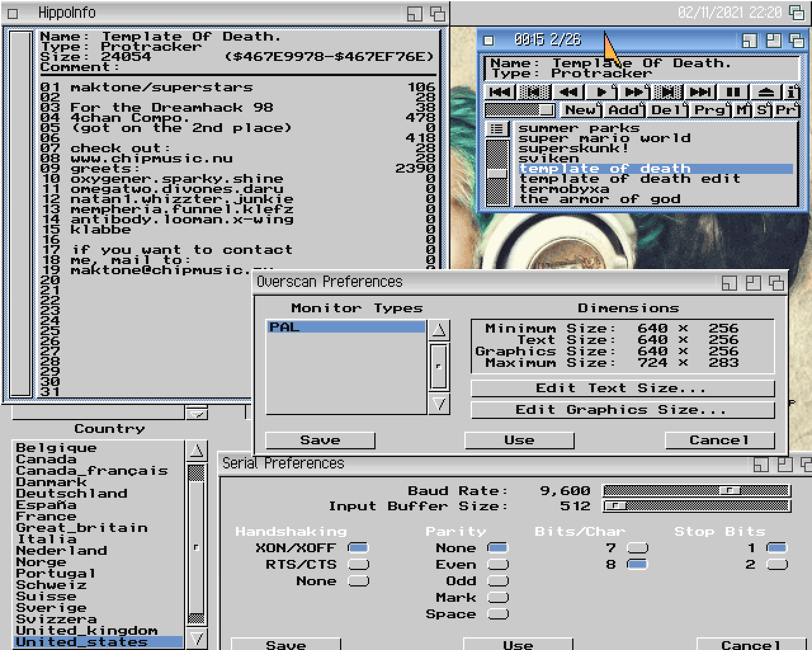
Task: Click the rewind icon
Action: (568, 92)
